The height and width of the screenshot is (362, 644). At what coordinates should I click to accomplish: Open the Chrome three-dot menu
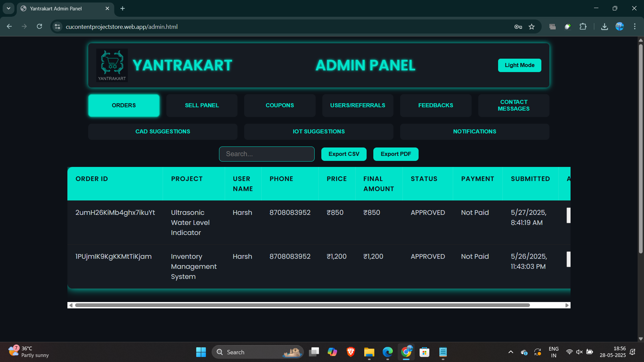pos(635,27)
